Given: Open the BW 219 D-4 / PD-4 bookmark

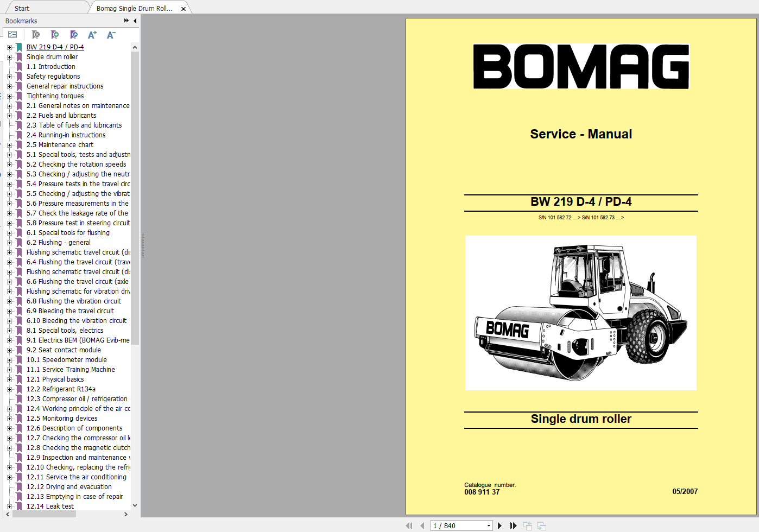Looking at the screenshot, I should (x=55, y=47).
